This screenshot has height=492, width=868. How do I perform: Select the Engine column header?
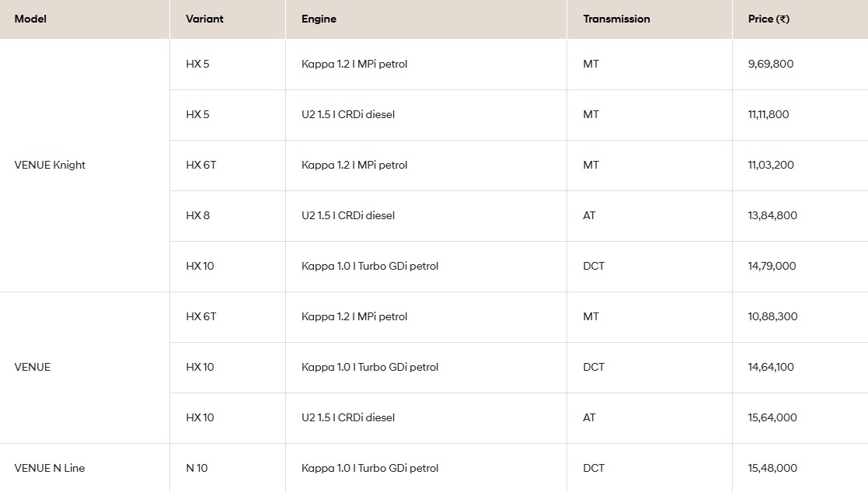click(319, 19)
